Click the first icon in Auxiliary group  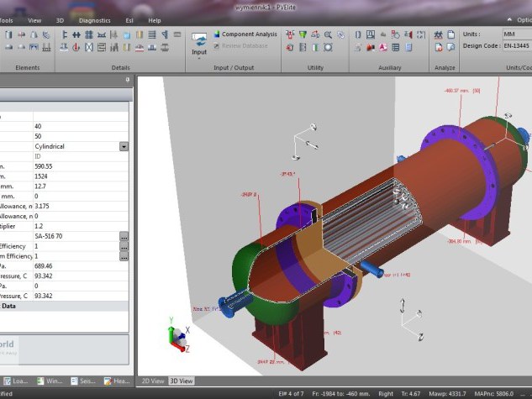tap(358, 35)
